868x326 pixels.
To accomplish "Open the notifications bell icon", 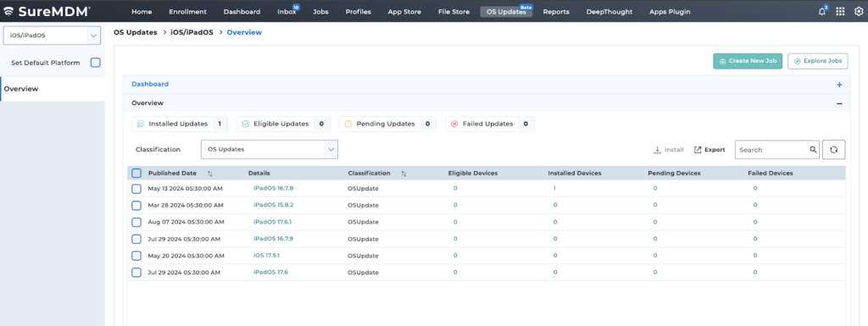I will coord(822,12).
